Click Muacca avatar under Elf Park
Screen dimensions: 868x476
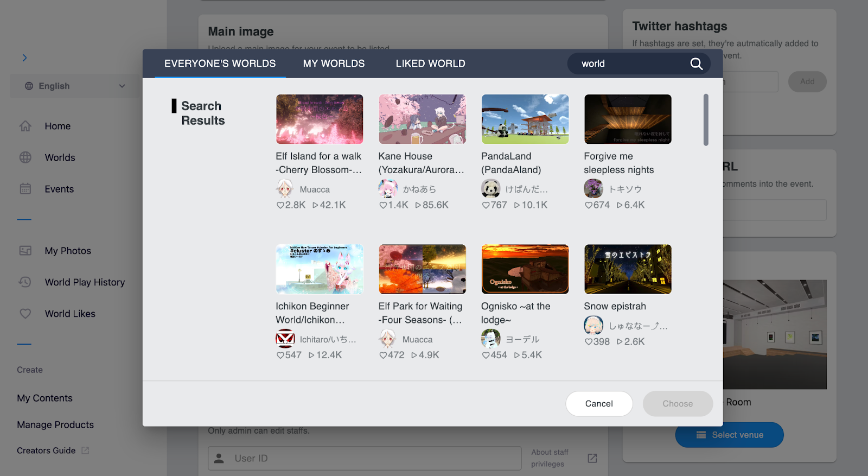pos(388,339)
